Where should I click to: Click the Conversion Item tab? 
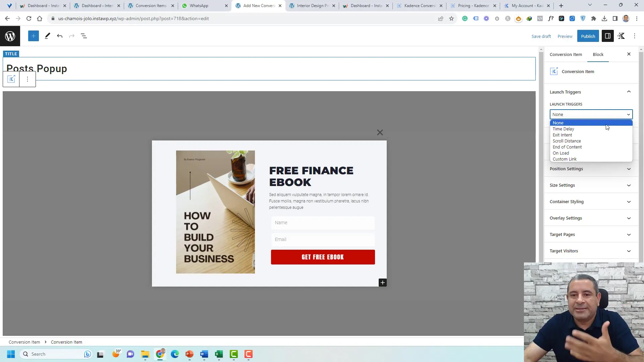pyautogui.click(x=566, y=54)
